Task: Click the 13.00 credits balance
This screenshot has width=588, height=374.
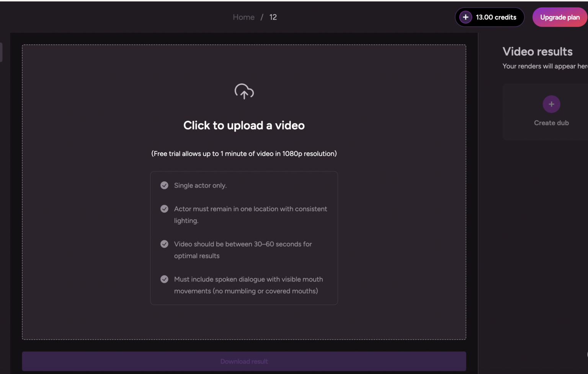Action: (x=496, y=17)
